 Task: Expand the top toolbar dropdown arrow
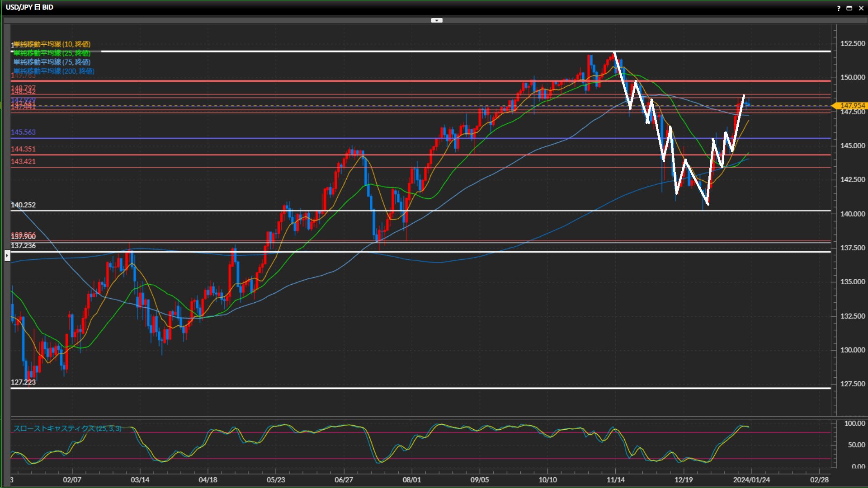pyautogui.click(x=437, y=20)
